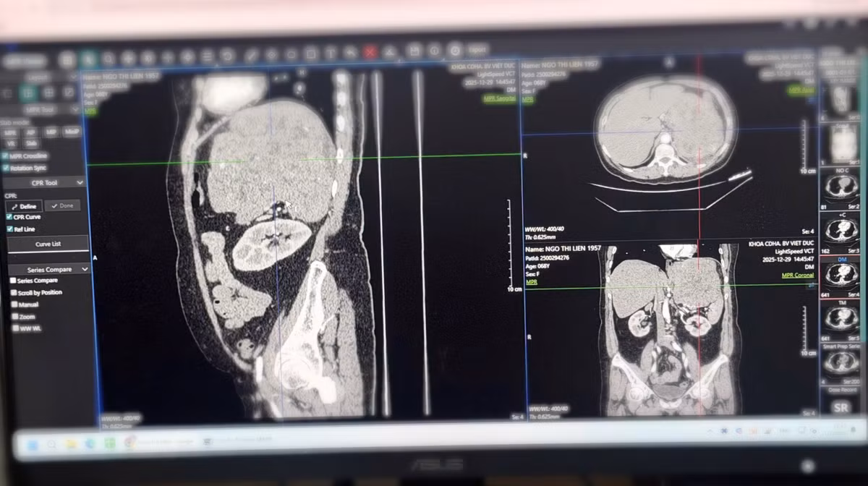Expand the MPR Tool dropdown
This screenshot has height=486, width=868.
pos(75,109)
